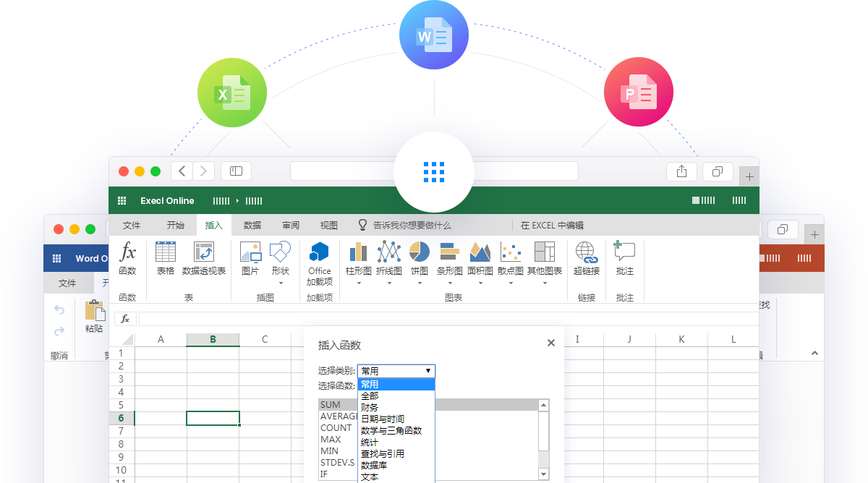Switch to the 审阅 ribbon tab
Screen dimensions: 868x483
[x=291, y=226]
